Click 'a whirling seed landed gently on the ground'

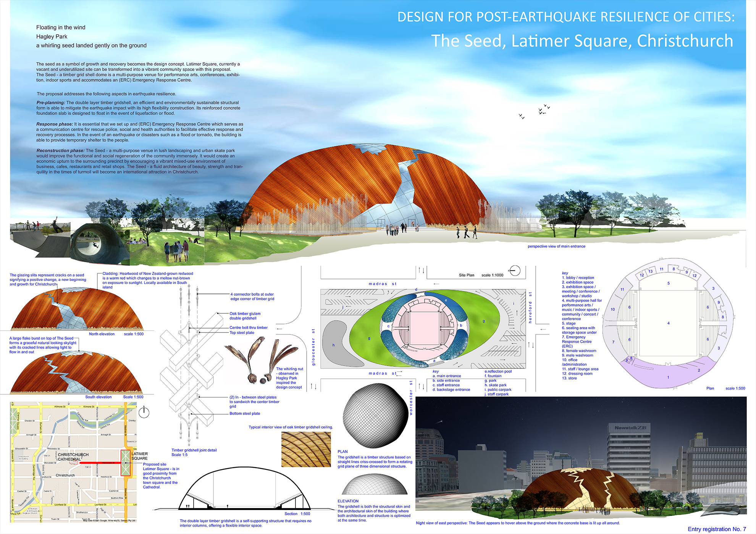(x=91, y=45)
